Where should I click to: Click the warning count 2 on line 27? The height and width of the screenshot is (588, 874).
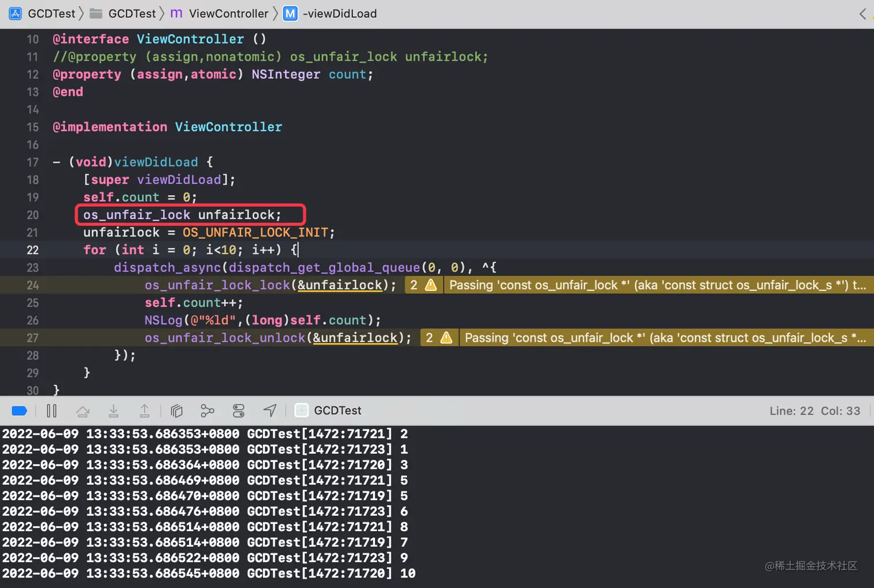[429, 338]
